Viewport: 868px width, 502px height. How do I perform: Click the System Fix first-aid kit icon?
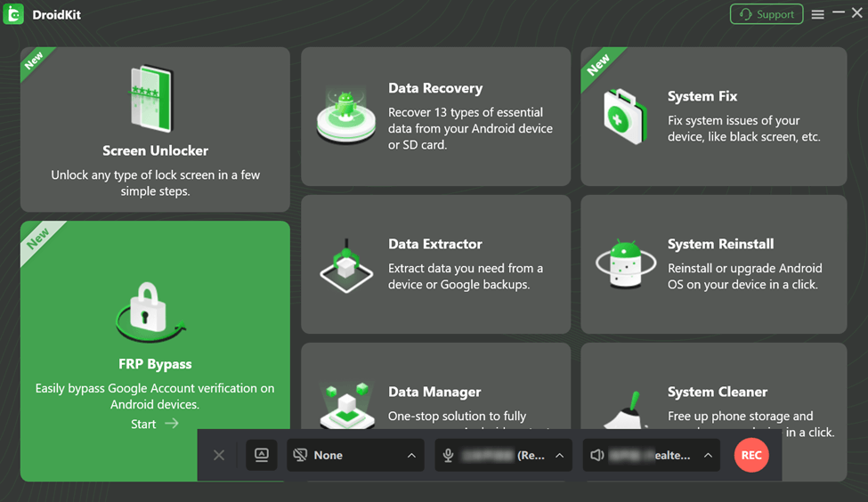coord(625,117)
